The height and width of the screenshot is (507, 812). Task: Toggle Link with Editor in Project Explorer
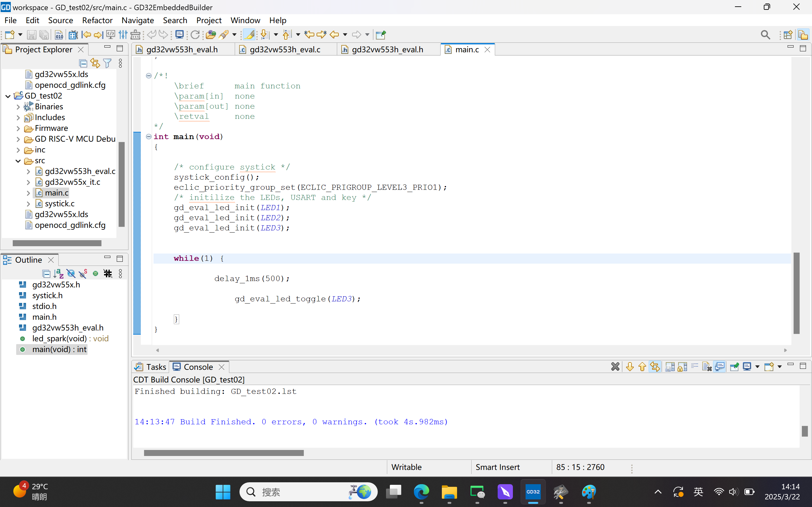[x=95, y=63]
